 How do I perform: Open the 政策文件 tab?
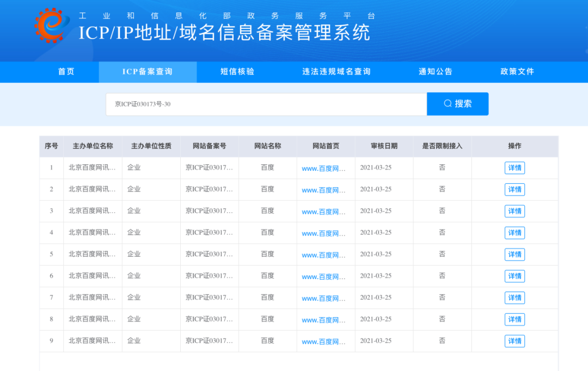tap(517, 72)
